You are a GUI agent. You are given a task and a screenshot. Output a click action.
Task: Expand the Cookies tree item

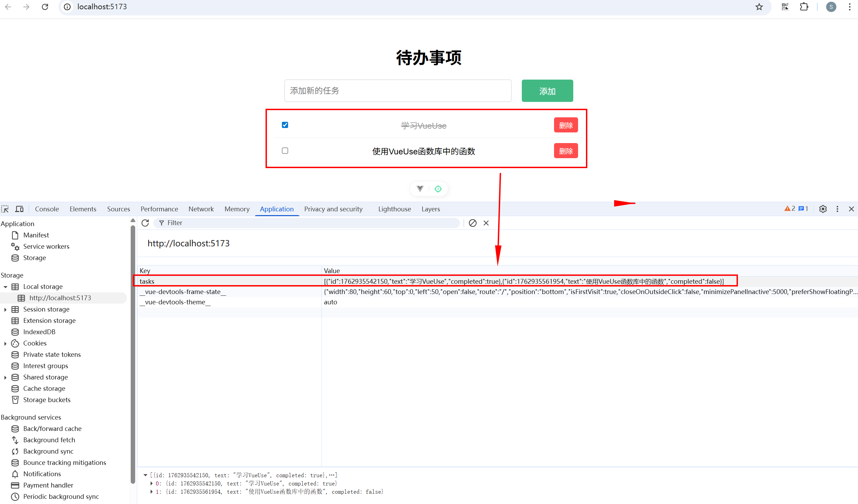(x=5, y=343)
